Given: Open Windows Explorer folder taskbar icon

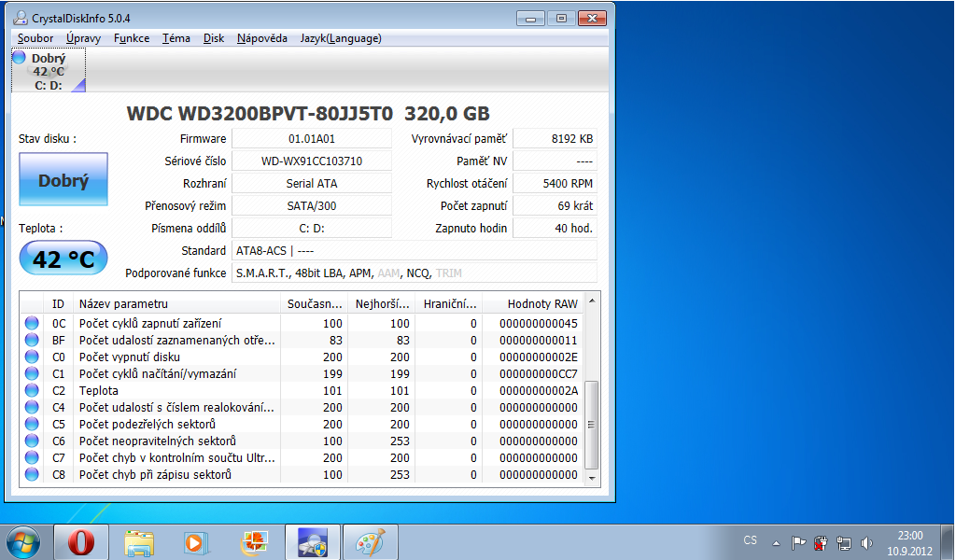Looking at the screenshot, I should [139, 541].
